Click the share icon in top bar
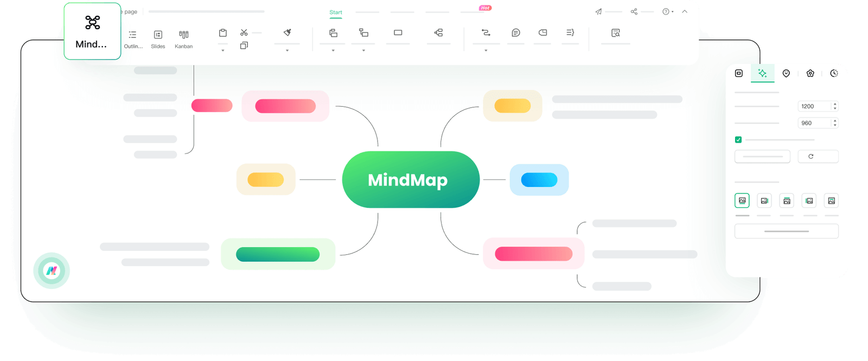The height and width of the screenshot is (361, 868). pyautogui.click(x=634, y=11)
